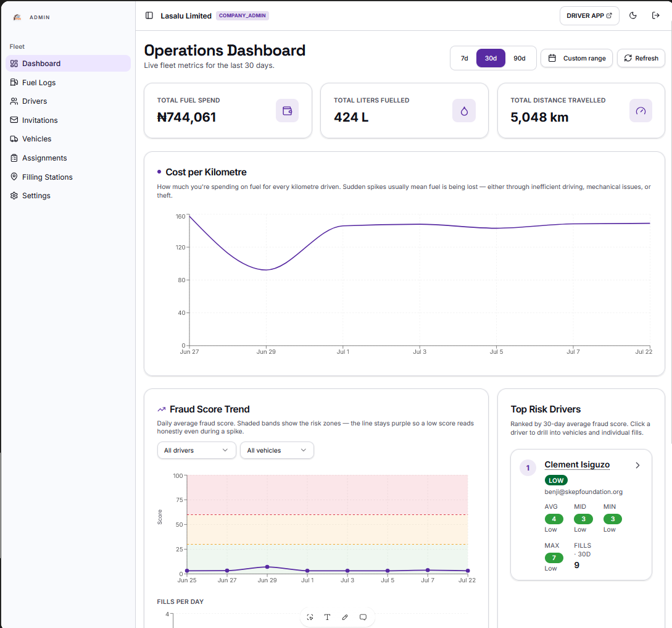Click the Lasalu Limited company name

coord(186,16)
